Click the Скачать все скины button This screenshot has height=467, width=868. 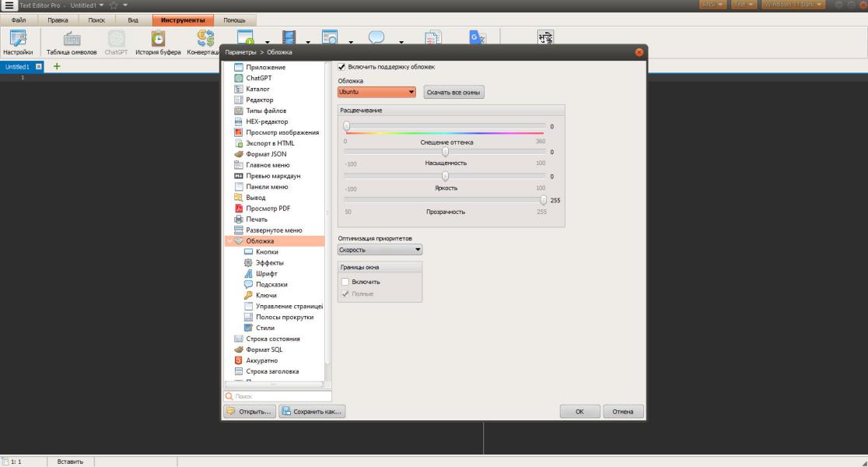pos(453,93)
